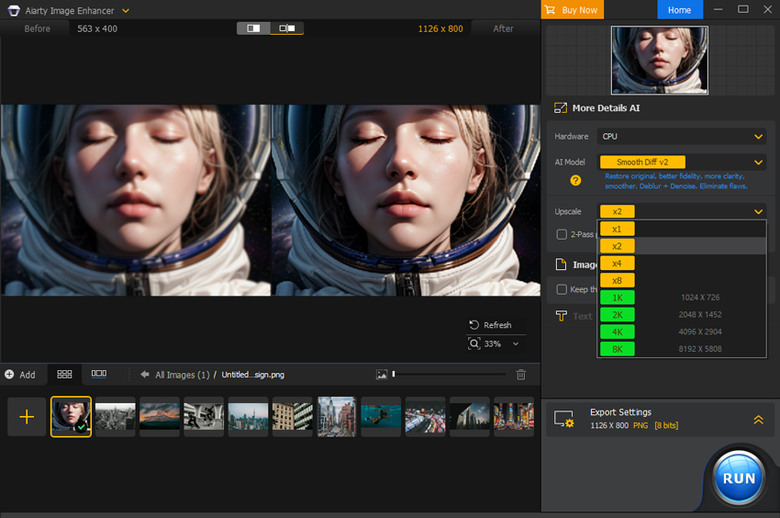Click the [8 bits] export label
The width and height of the screenshot is (780, 518).
(666, 425)
